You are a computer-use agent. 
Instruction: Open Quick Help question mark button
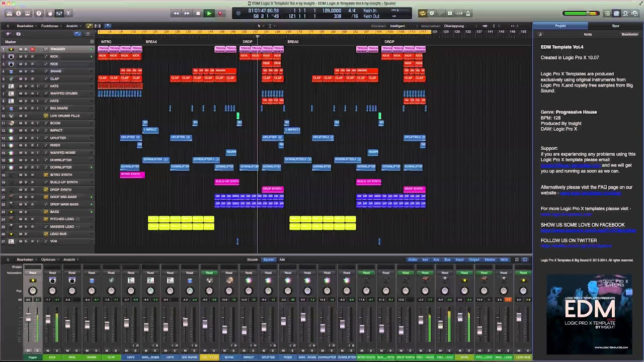point(39,14)
